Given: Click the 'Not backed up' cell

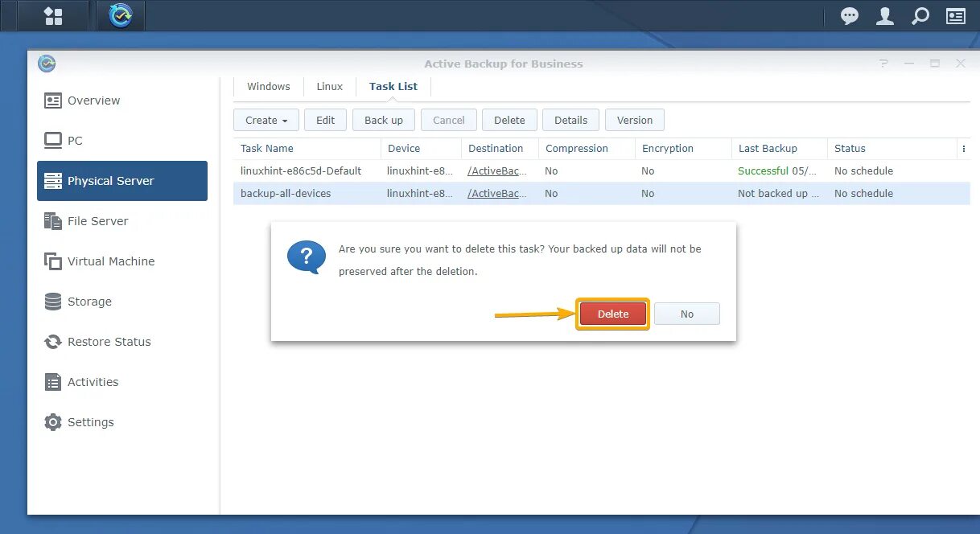Looking at the screenshot, I should point(778,194).
